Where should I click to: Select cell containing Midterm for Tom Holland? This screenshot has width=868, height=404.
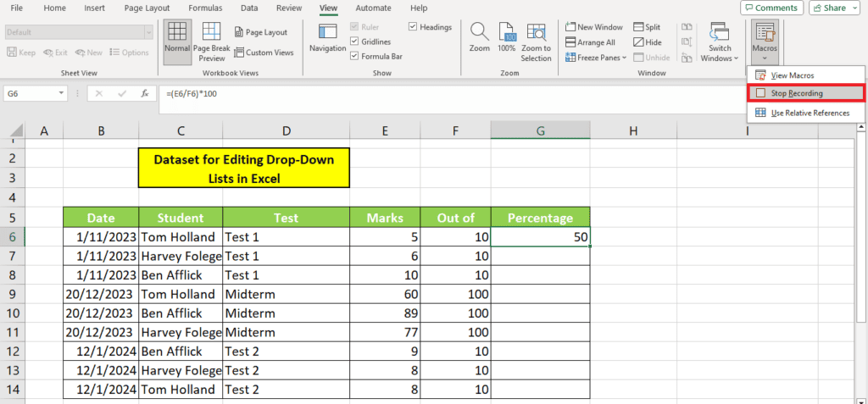(x=287, y=295)
